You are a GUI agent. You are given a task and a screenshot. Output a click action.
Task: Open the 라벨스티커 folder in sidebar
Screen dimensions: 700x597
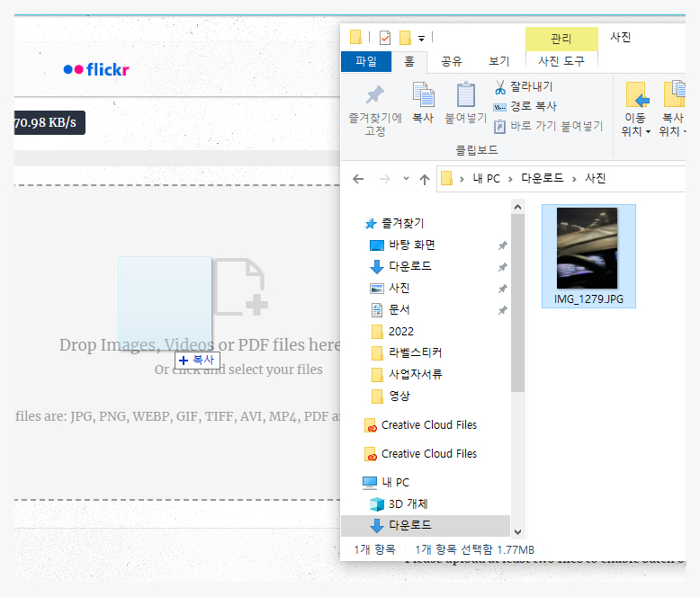click(x=415, y=352)
